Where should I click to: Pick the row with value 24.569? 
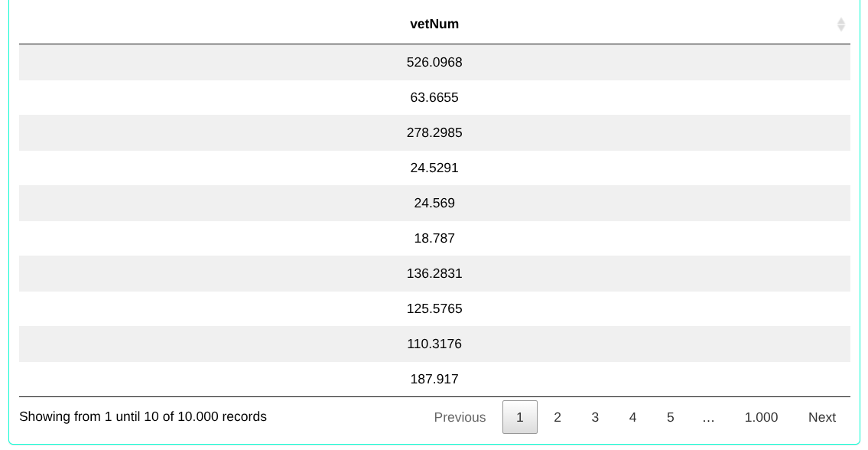tap(434, 204)
